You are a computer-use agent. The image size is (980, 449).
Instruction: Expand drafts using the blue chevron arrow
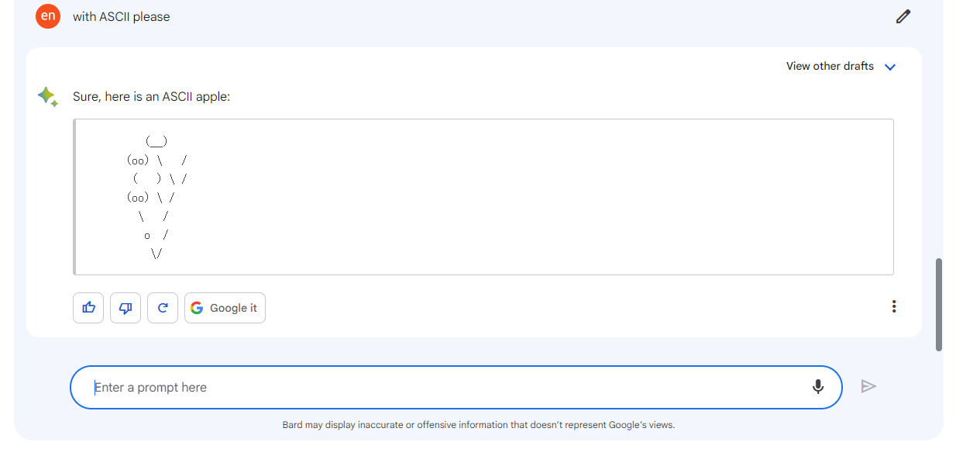click(x=890, y=67)
